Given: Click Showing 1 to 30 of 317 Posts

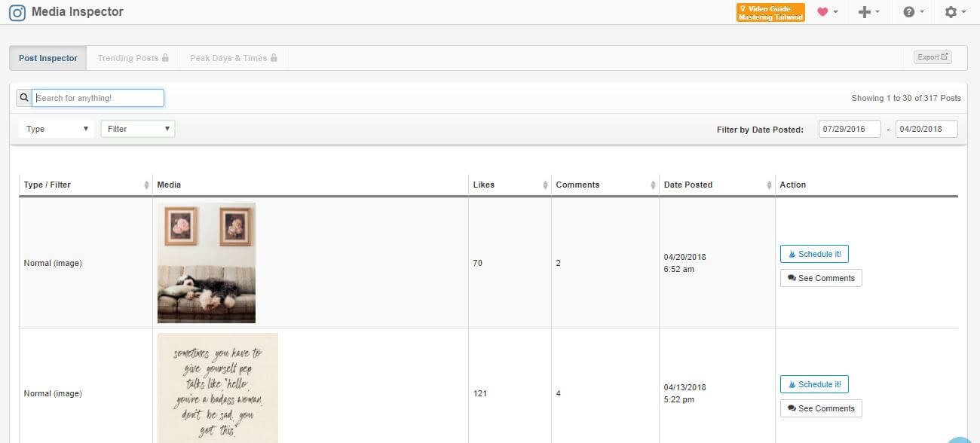Looking at the screenshot, I should pos(906,98).
